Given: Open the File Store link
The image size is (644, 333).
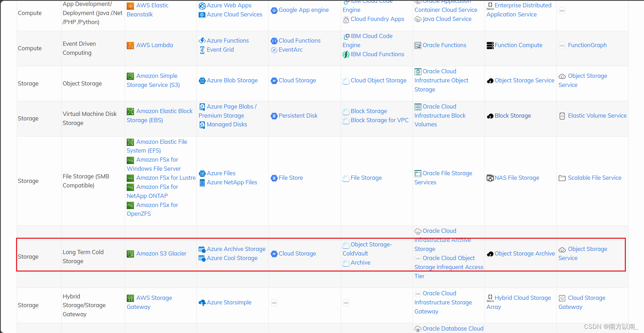Looking at the screenshot, I should pyautogui.click(x=291, y=178).
